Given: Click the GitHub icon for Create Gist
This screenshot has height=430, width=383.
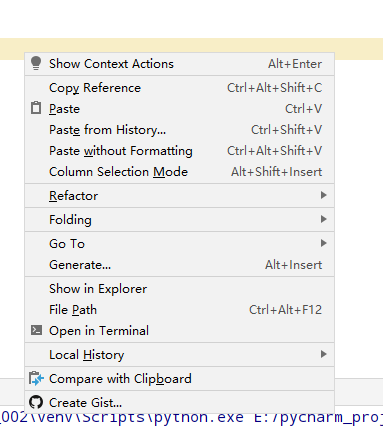Looking at the screenshot, I should click(36, 402).
